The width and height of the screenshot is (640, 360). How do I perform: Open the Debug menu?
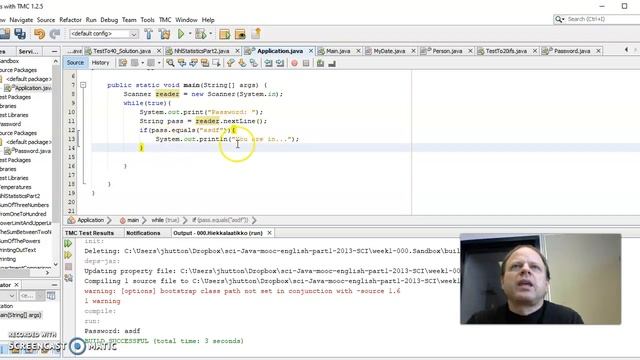(x=109, y=20)
